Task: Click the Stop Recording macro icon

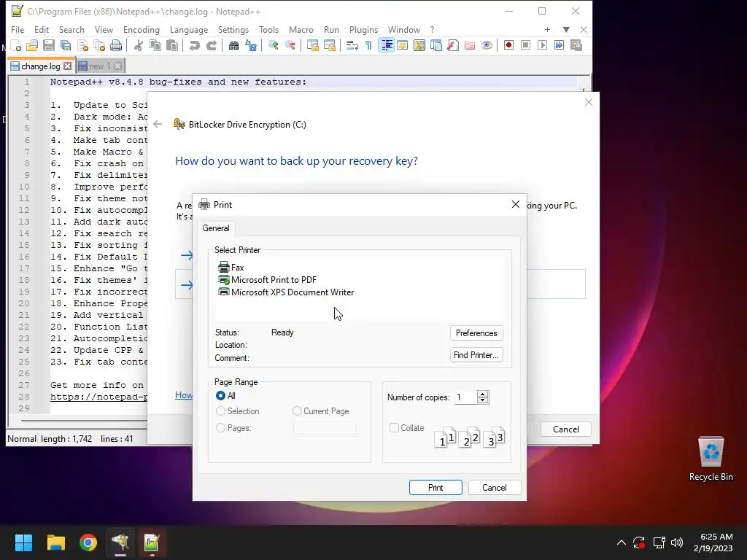Action: pyautogui.click(x=525, y=45)
